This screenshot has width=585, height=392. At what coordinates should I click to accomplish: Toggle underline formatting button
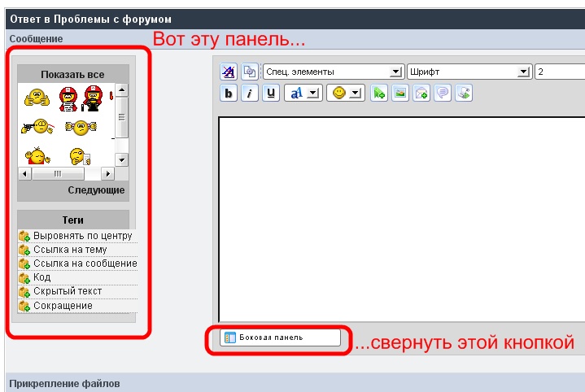coord(270,94)
